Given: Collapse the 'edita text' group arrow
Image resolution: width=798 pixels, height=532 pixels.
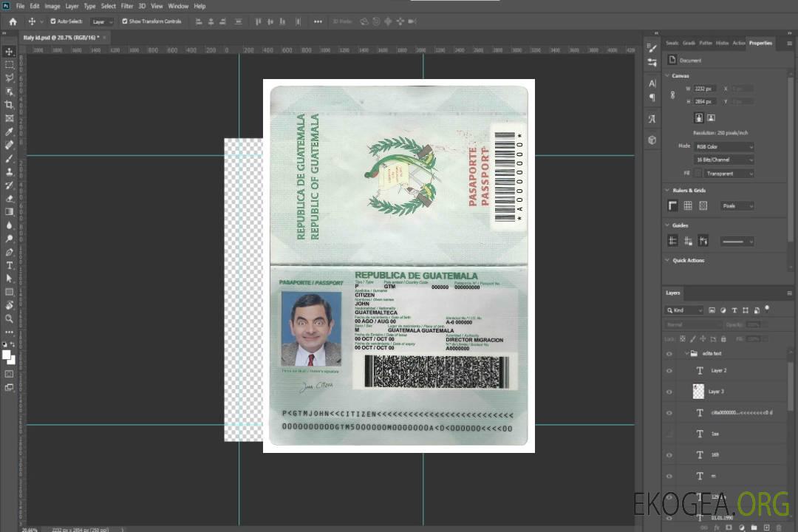Looking at the screenshot, I should tap(686, 354).
